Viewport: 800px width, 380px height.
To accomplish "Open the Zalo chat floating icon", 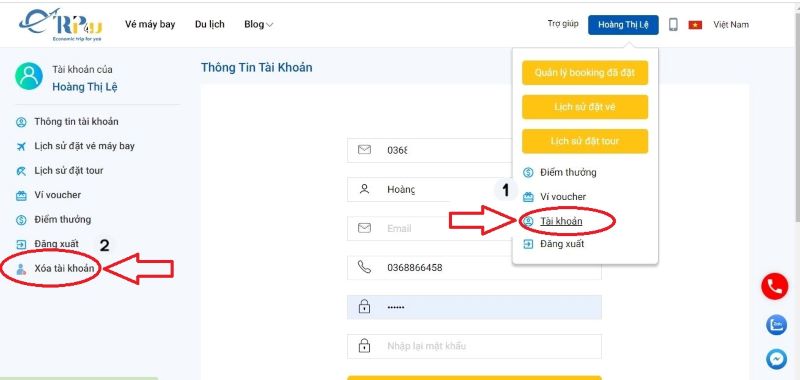I will tap(776, 325).
